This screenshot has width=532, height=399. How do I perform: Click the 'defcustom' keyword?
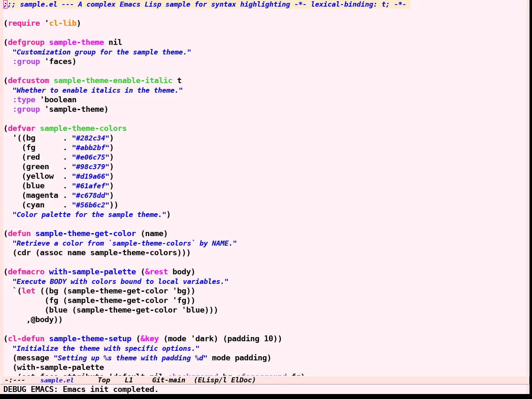pyautogui.click(x=29, y=81)
